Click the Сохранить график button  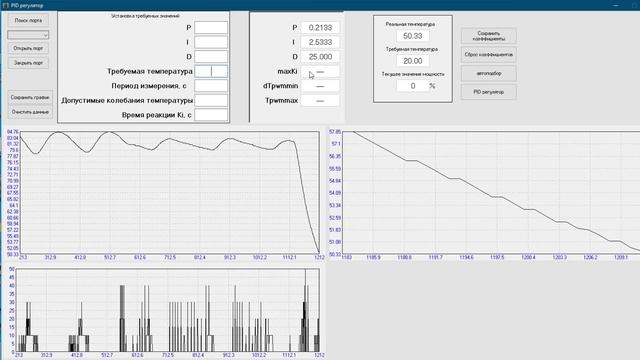pyautogui.click(x=30, y=98)
